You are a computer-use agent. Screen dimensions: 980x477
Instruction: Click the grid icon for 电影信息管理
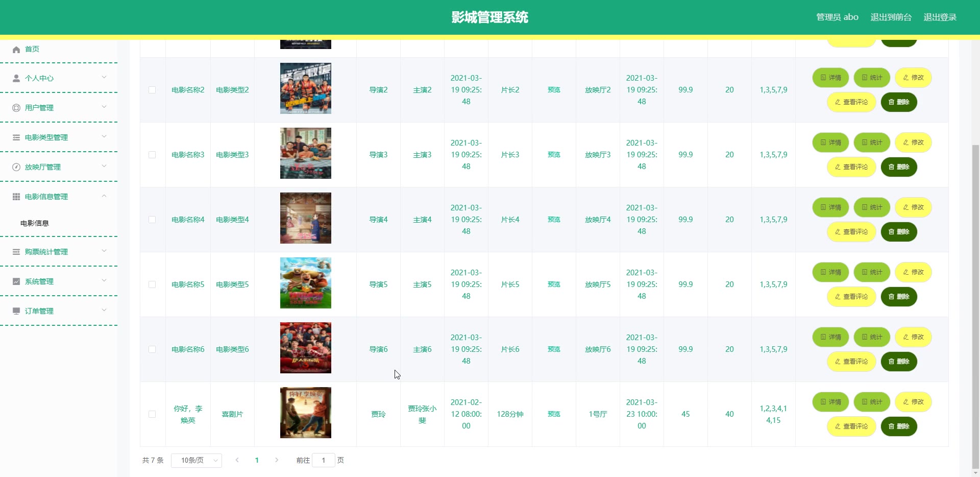16,197
